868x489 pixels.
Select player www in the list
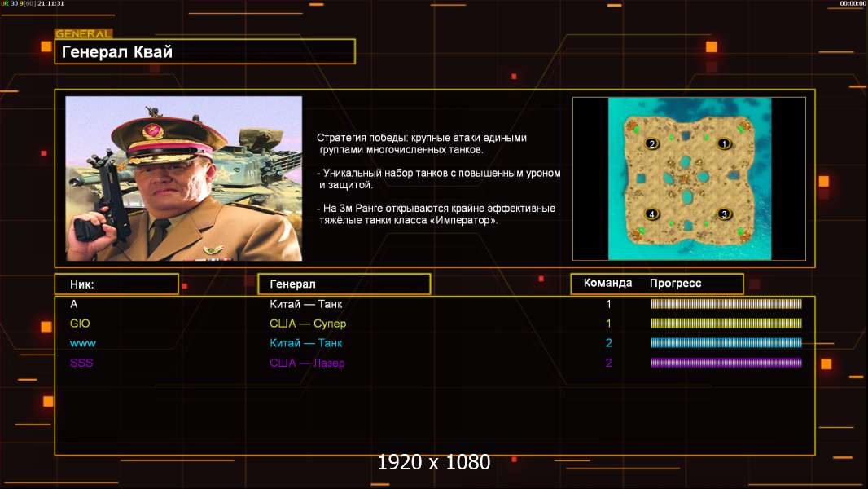click(83, 343)
